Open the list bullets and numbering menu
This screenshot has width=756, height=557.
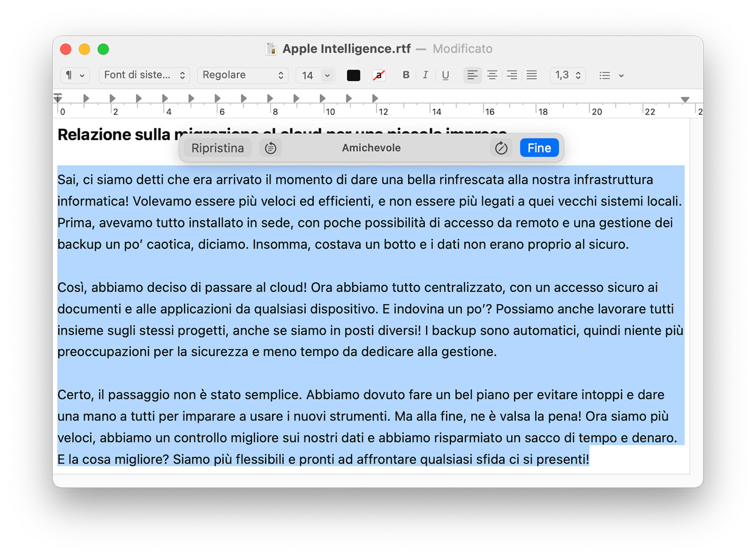611,75
